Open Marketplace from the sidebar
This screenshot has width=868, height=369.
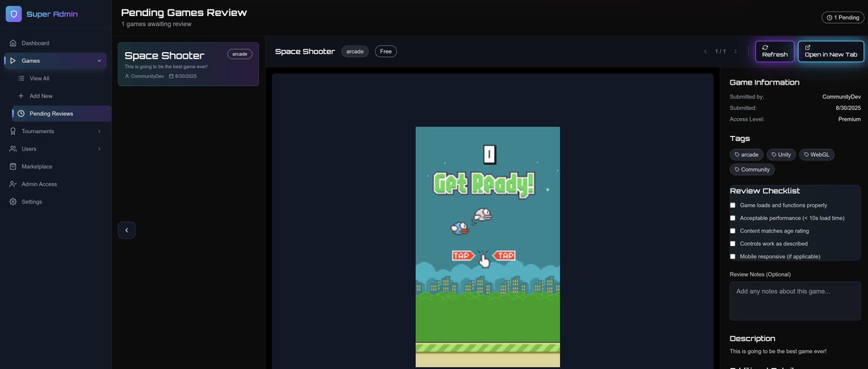click(x=56, y=166)
